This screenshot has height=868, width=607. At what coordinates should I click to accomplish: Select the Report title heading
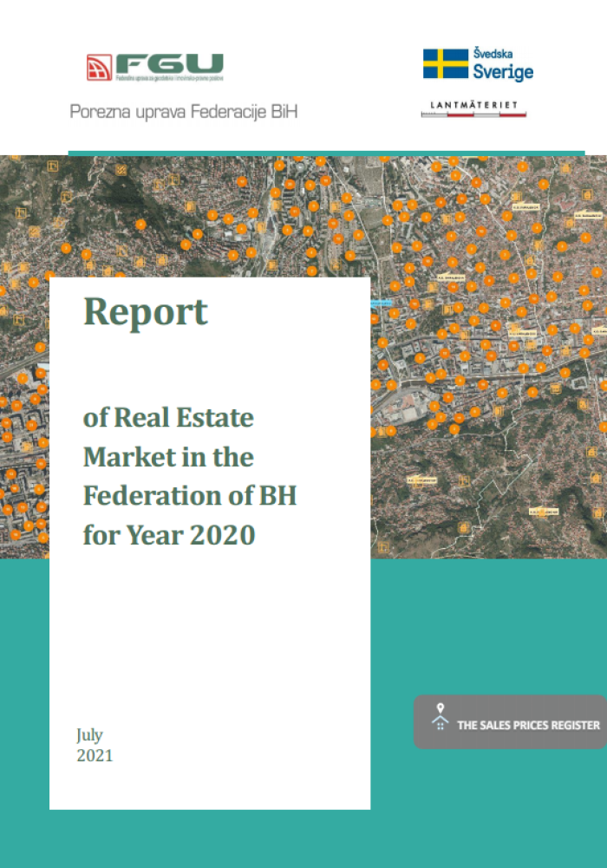pos(146,312)
